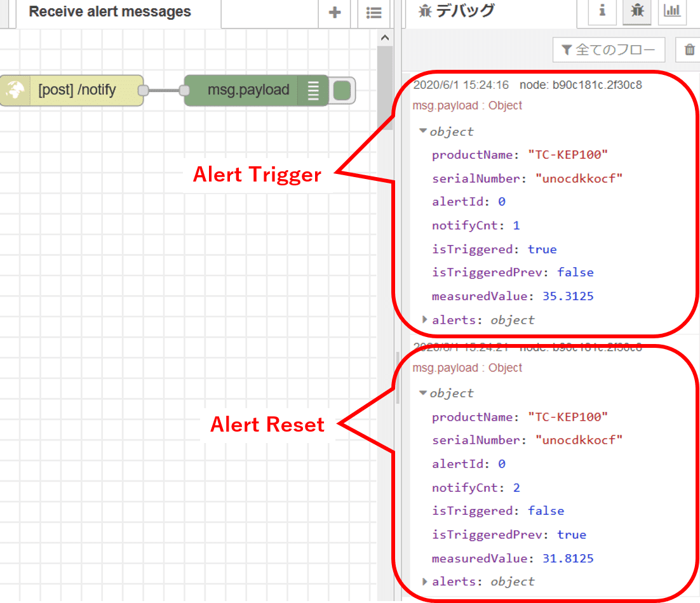The width and height of the screenshot is (700, 603).
Task: Open the 全てのフロー filter button
Action: pos(609,50)
